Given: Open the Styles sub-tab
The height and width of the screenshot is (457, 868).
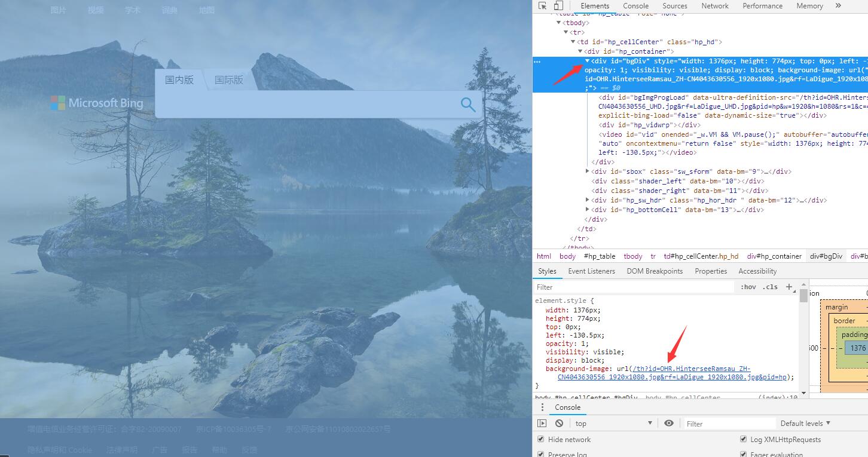Looking at the screenshot, I should (x=547, y=271).
